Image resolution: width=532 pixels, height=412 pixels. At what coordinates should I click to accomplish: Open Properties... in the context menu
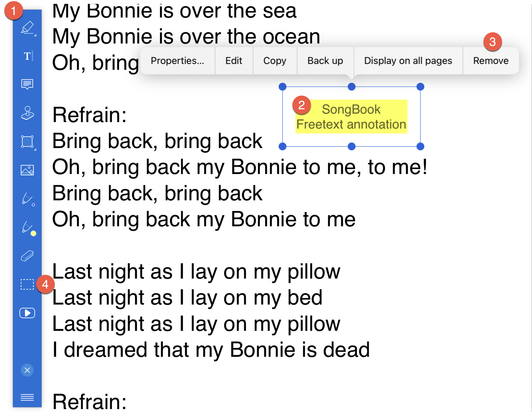177,61
